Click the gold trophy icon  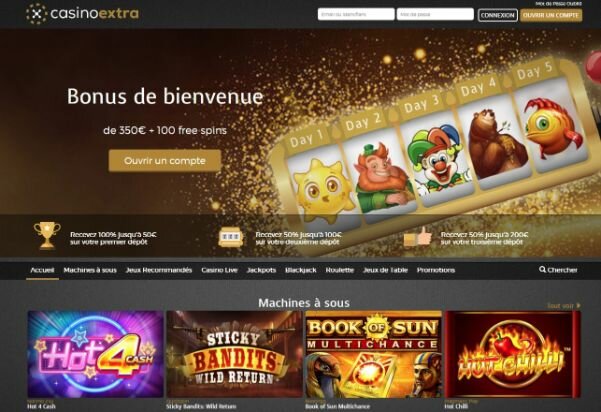[47, 235]
